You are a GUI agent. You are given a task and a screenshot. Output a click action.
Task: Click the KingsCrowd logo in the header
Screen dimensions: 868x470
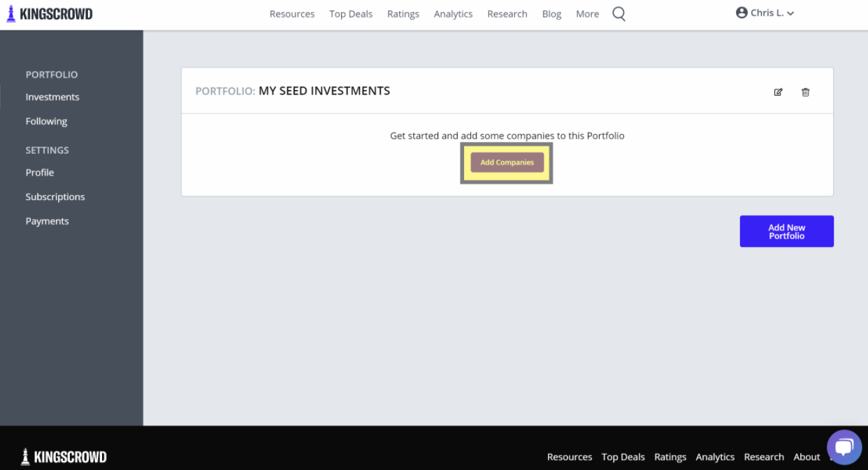click(x=49, y=14)
